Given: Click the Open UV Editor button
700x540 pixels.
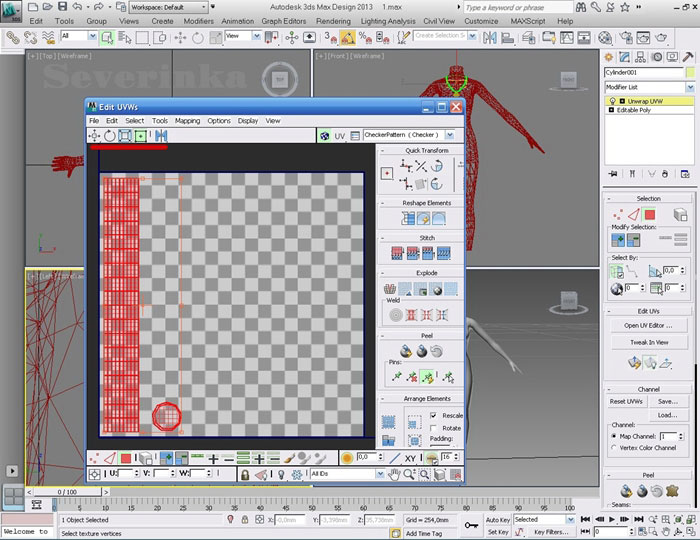Looking at the screenshot, I should [648, 325].
